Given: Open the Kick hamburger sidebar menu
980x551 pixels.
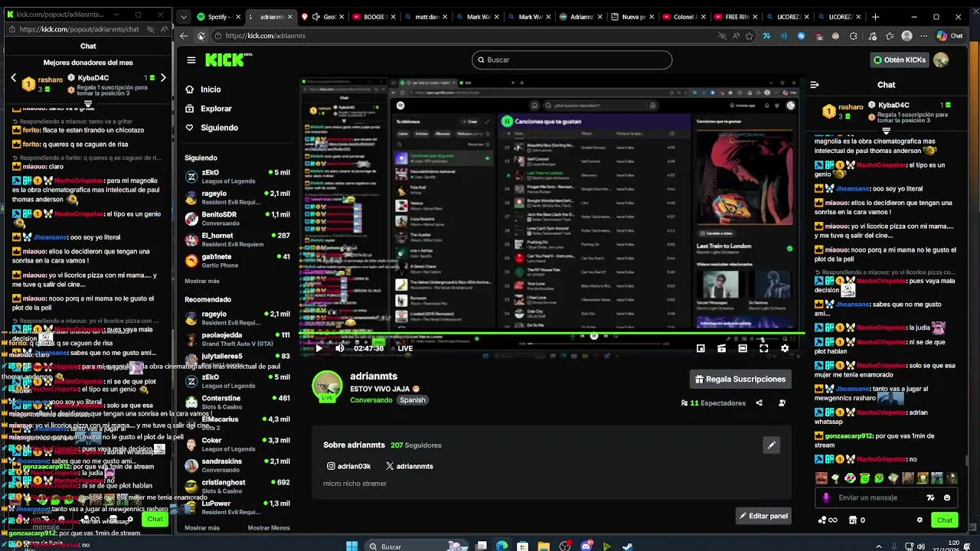Looking at the screenshot, I should (x=191, y=60).
